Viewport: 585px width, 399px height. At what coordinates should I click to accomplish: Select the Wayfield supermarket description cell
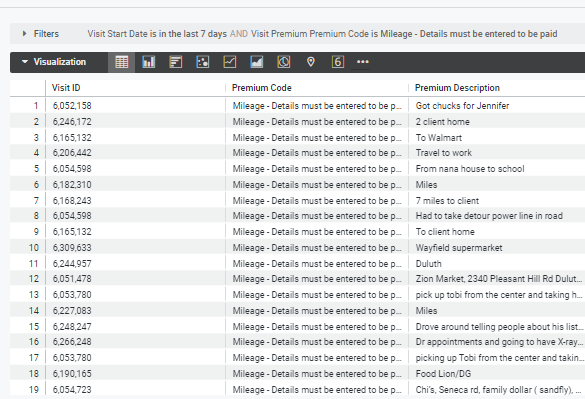coord(459,248)
